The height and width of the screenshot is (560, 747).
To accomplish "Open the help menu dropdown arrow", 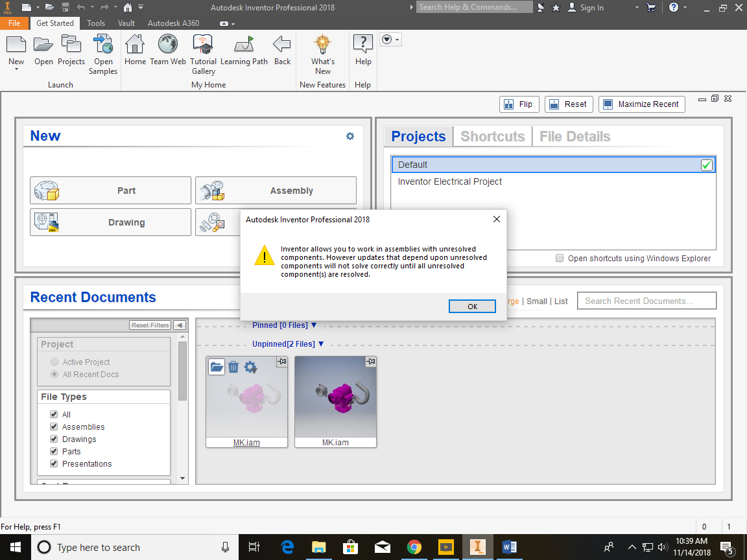I will 685,8.
